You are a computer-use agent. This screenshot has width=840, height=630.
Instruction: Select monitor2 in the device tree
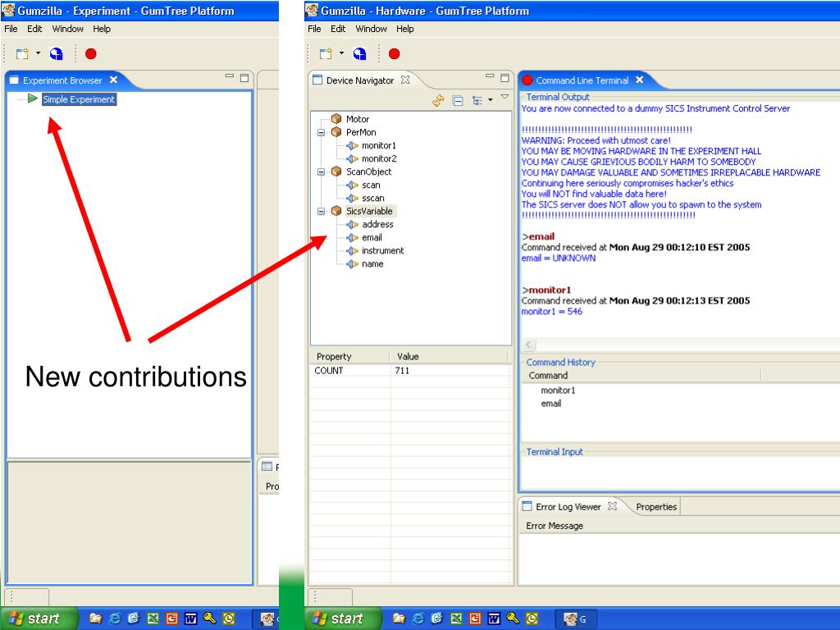[379, 158]
